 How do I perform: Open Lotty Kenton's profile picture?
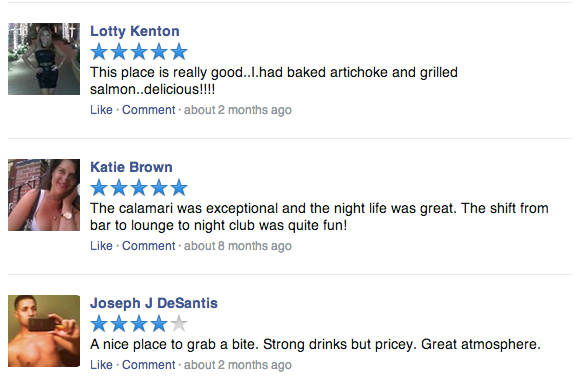coord(44,59)
